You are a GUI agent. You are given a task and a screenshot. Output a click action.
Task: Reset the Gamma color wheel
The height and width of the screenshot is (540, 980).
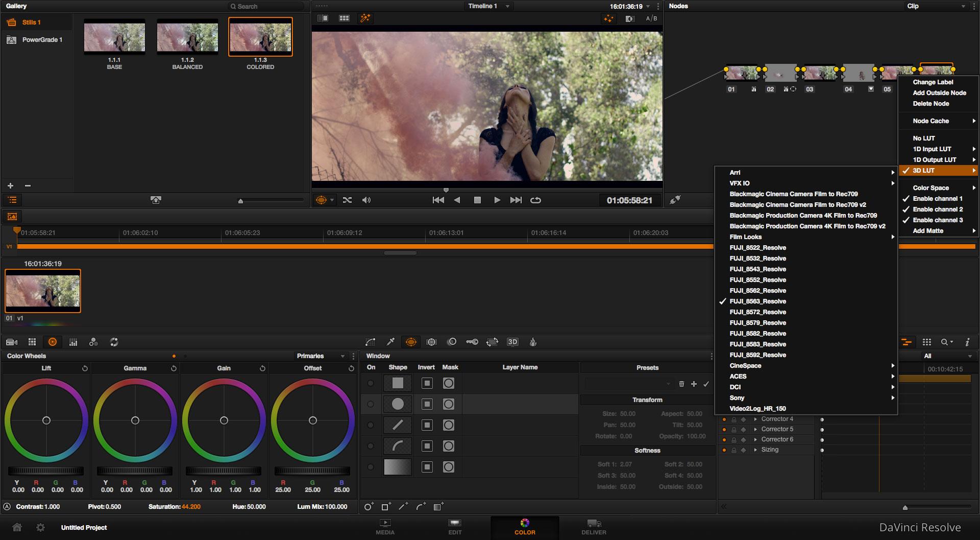(174, 368)
